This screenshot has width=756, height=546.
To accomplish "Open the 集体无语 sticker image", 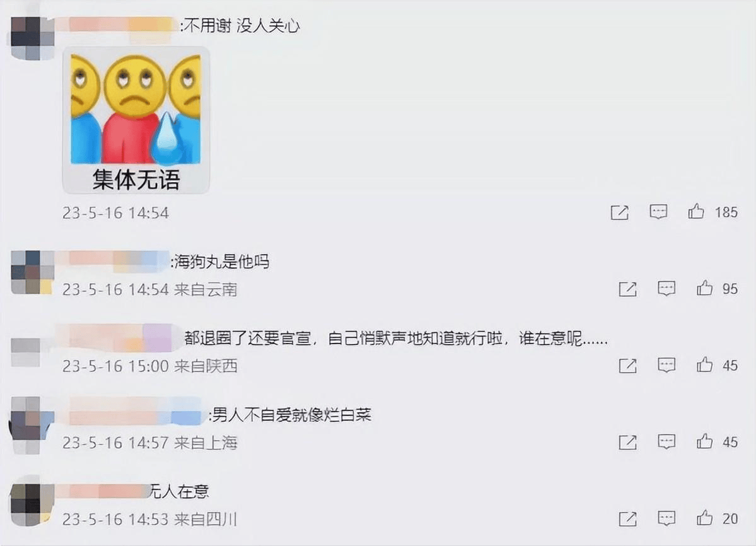I will (x=136, y=120).
